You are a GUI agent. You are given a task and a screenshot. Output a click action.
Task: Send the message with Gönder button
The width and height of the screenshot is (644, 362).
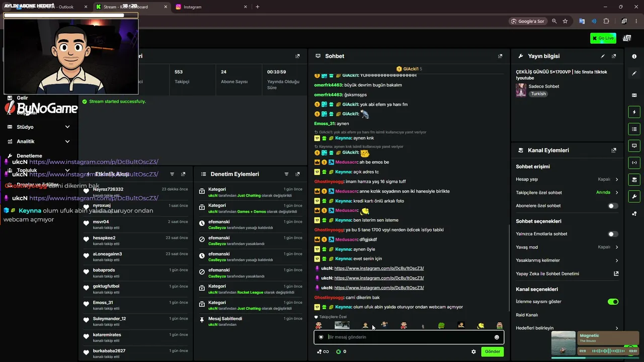tap(492, 351)
